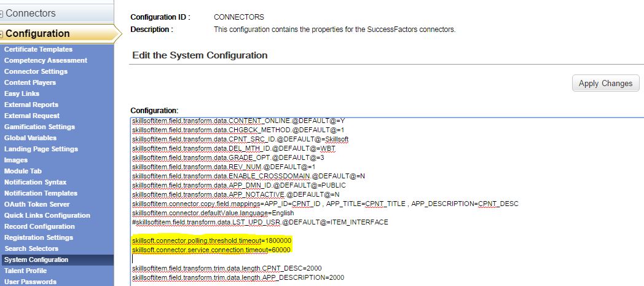The image size is (644, 286).
Task: Click the Apply Changes button
Action: click(605, 84)
